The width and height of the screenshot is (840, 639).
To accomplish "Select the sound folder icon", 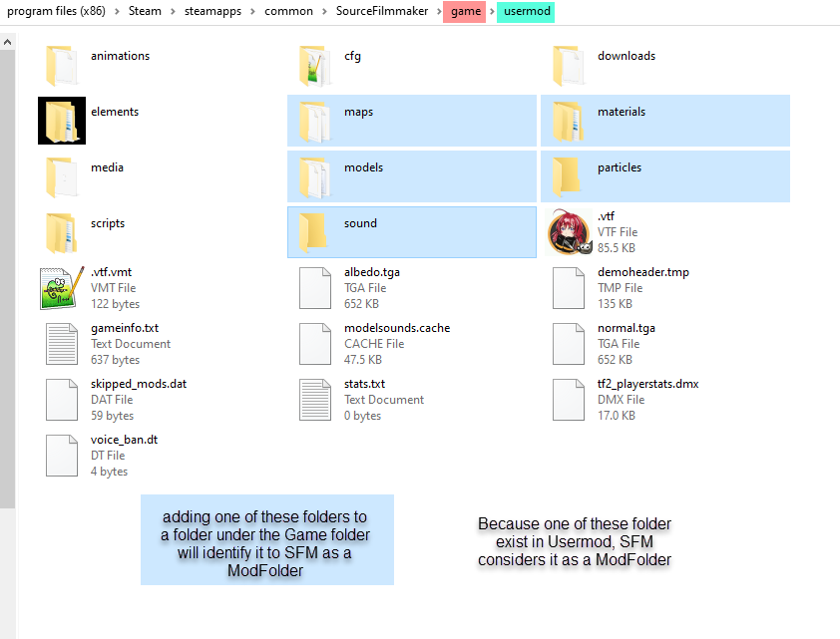I will tap(313, 233).
